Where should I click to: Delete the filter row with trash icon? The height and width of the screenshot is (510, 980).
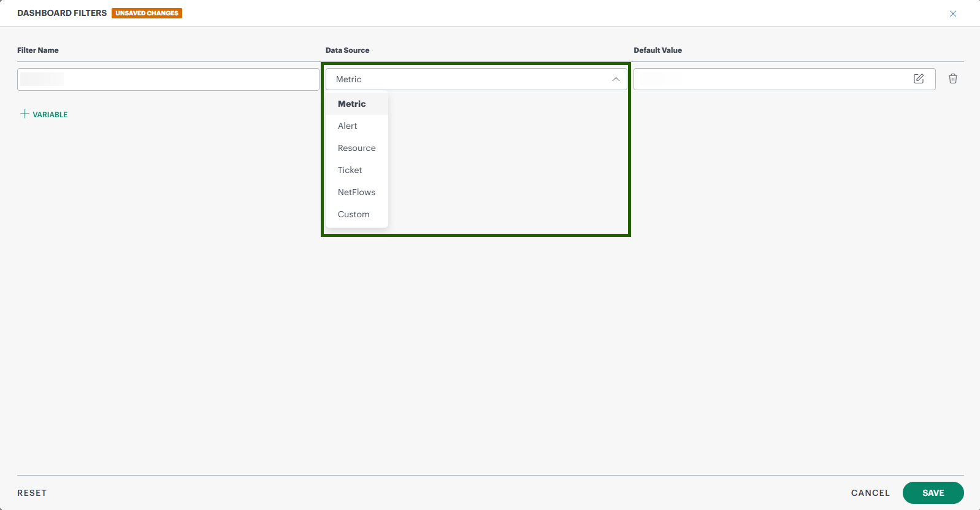(x=952, y=79)
